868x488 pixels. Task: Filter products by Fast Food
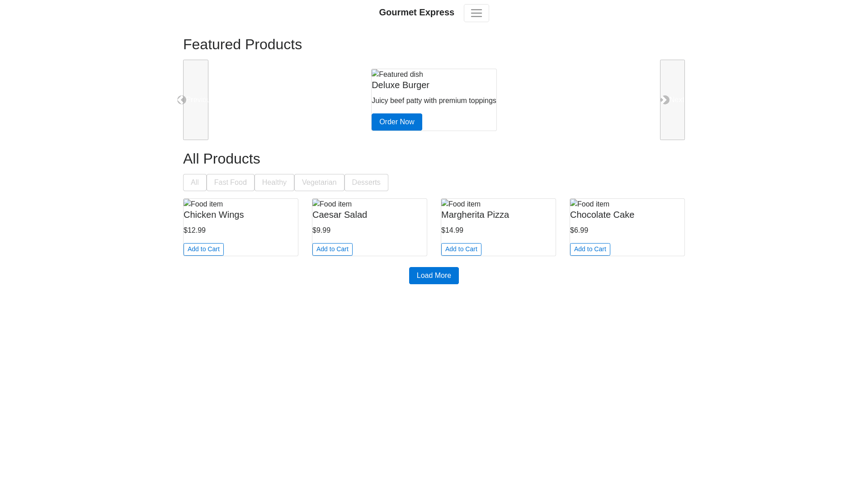tap(230, 183)
